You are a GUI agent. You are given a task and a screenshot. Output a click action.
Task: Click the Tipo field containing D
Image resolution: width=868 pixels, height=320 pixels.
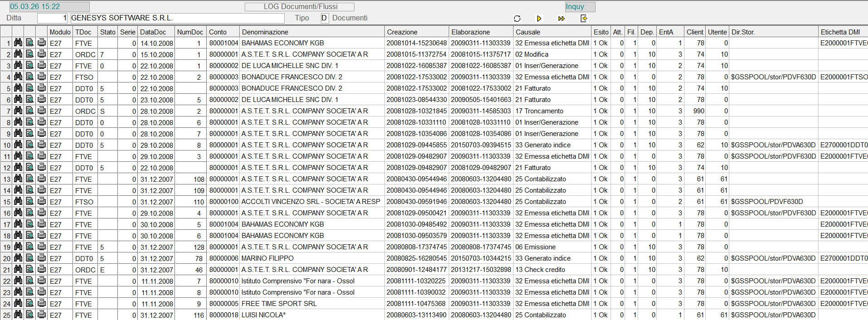(x=324, y=18)
